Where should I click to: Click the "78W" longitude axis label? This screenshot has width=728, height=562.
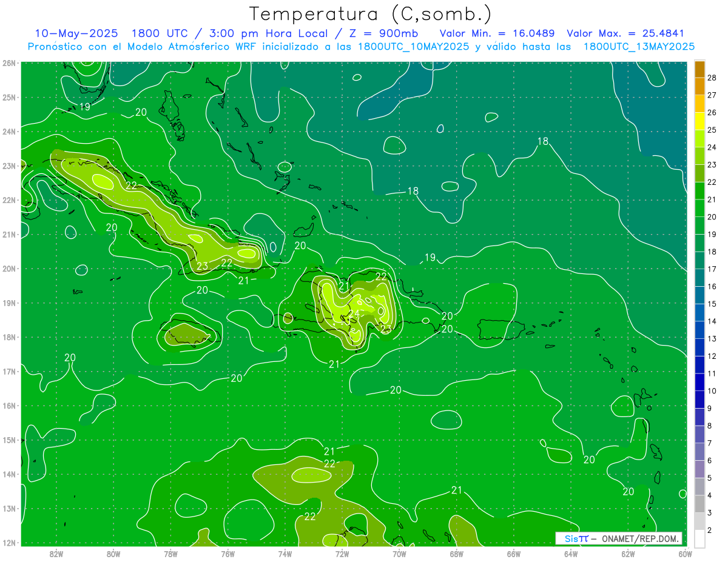click(170, 554)
